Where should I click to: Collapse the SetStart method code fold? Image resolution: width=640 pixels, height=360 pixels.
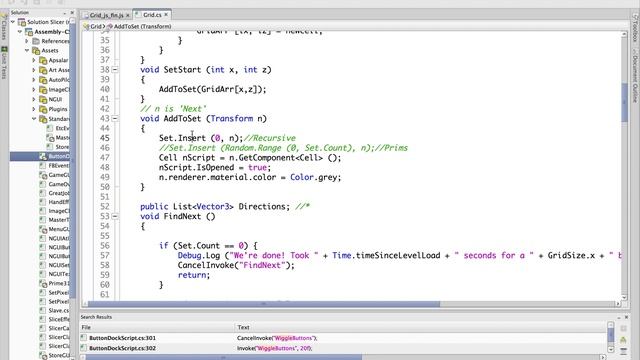pyautogui.click(x=115, y=70)
